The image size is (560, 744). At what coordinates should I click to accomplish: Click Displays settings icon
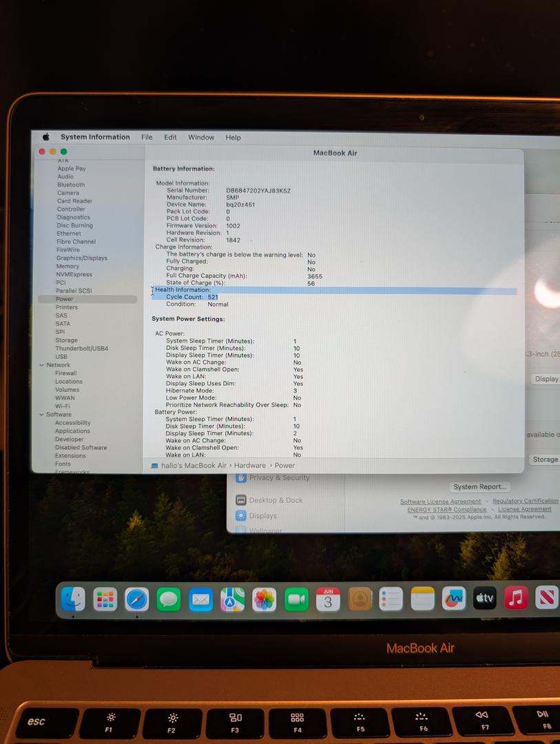pyautogui.click(x=241, y=515)
